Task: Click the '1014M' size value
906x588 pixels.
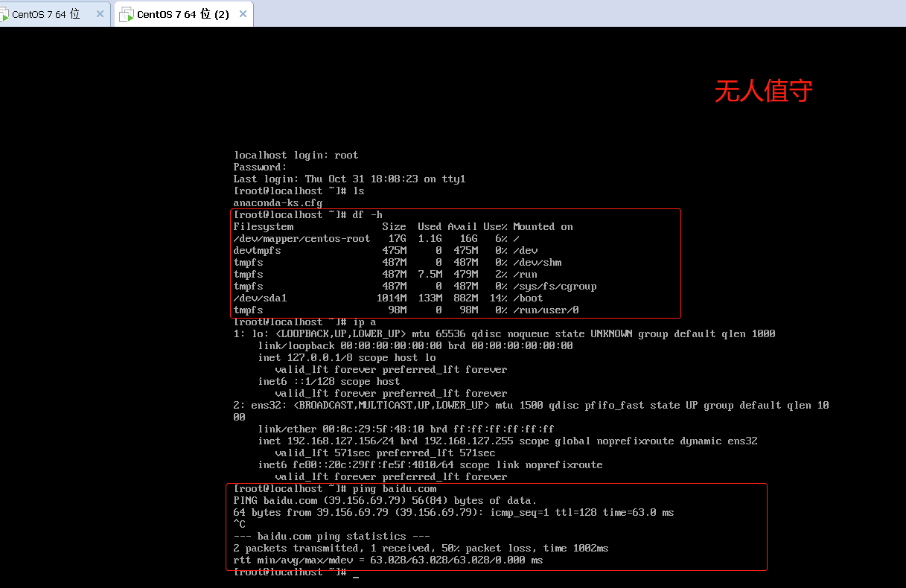Action: click(391, 298)
